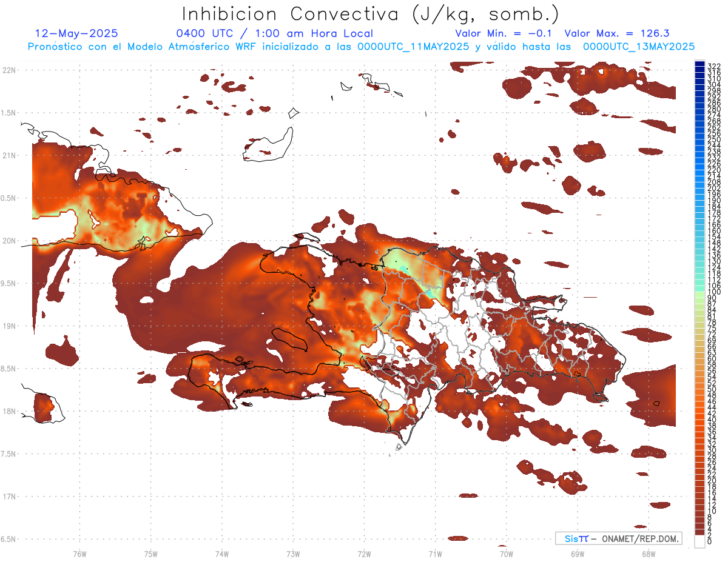The image size is (728, 562).
Task: Click the '160' colorbar value
Action: [x=714, y=231]
